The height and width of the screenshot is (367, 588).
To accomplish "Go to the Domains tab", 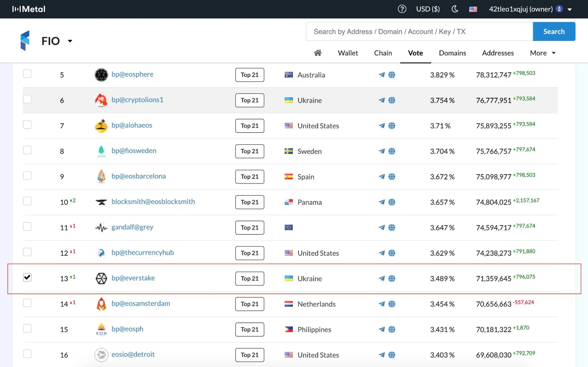I will 452,53.
